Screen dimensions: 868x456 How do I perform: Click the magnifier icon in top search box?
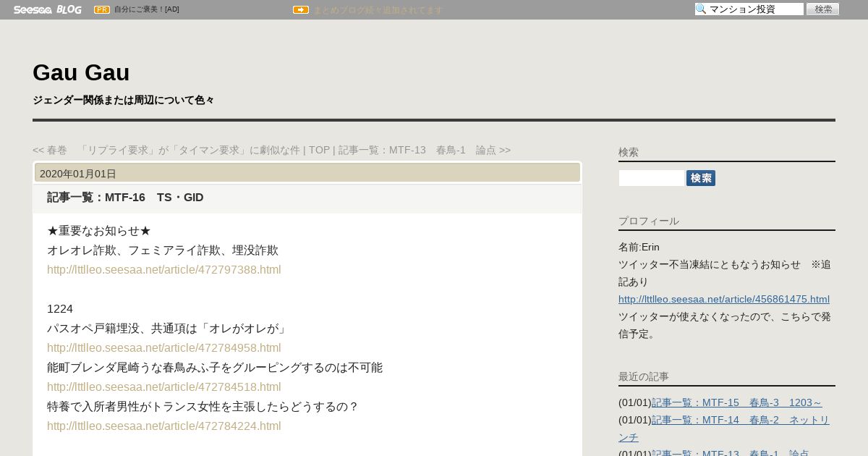click(701, 9)
